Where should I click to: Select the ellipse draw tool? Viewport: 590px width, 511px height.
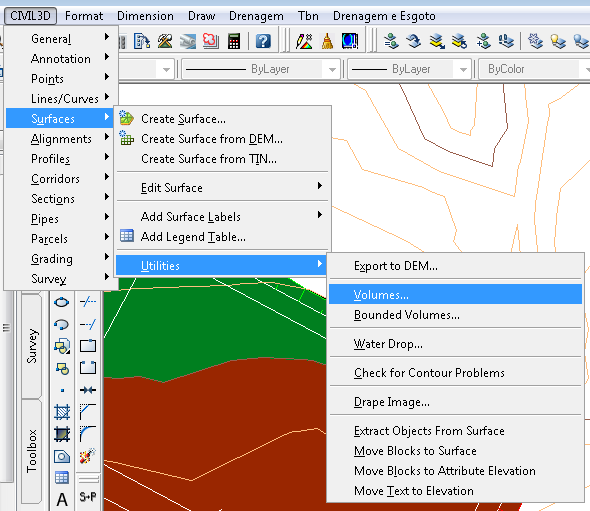(x=61, y=302)
